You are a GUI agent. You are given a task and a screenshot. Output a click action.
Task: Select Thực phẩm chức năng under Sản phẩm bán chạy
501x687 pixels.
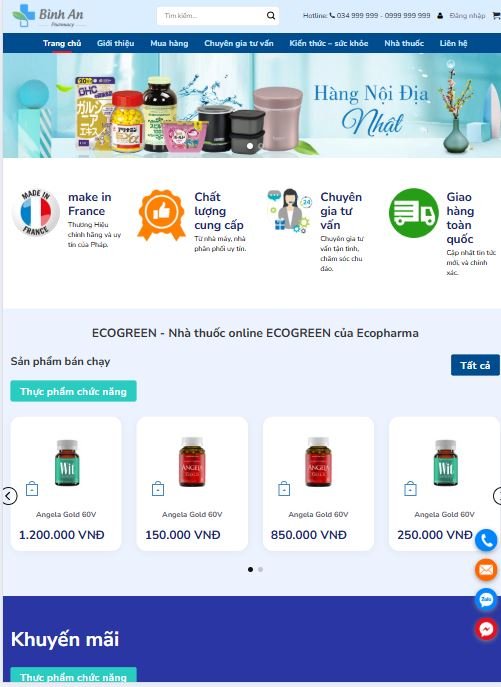click(x=74, y=391)
